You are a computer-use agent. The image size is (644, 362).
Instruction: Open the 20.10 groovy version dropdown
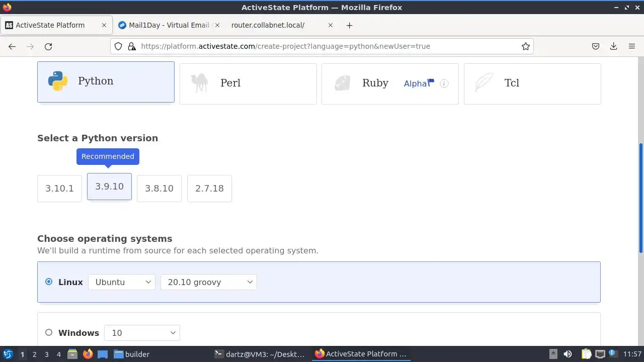[209, 282]
